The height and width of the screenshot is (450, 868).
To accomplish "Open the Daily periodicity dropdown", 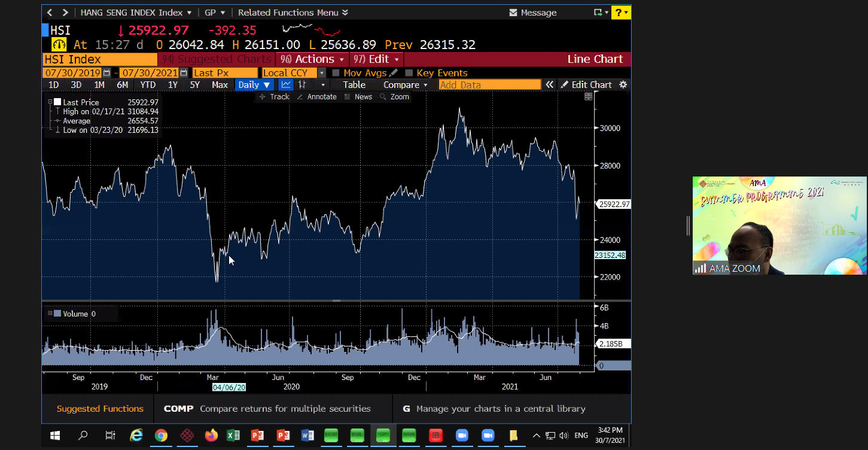I will coord(255,85).
